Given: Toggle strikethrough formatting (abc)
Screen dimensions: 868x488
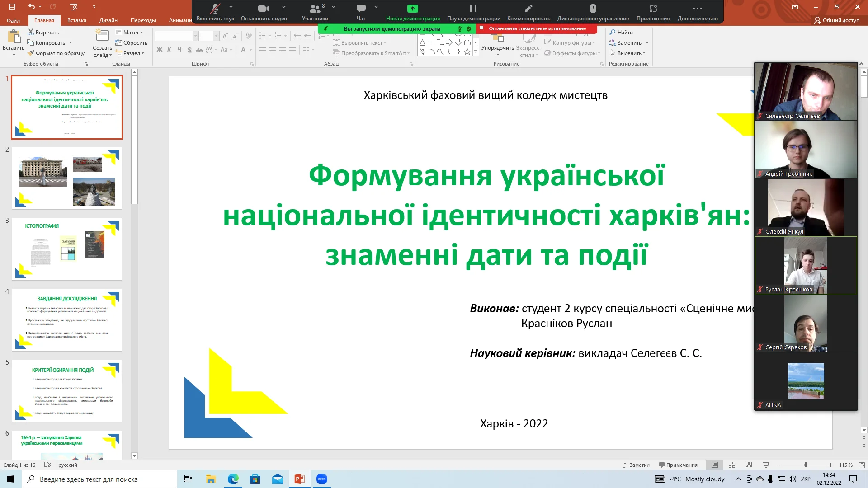Looking at the screenshot, I should [199, 50].
